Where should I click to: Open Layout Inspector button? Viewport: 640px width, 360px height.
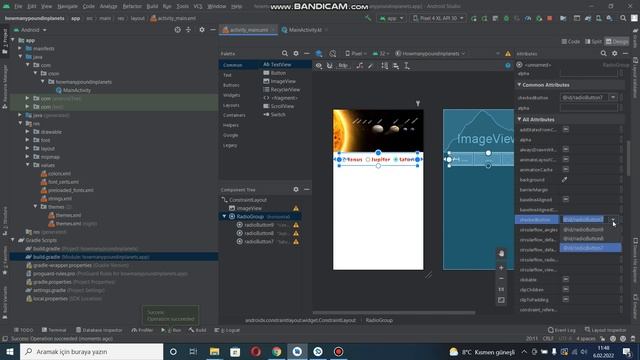click(x=605, y=330)
